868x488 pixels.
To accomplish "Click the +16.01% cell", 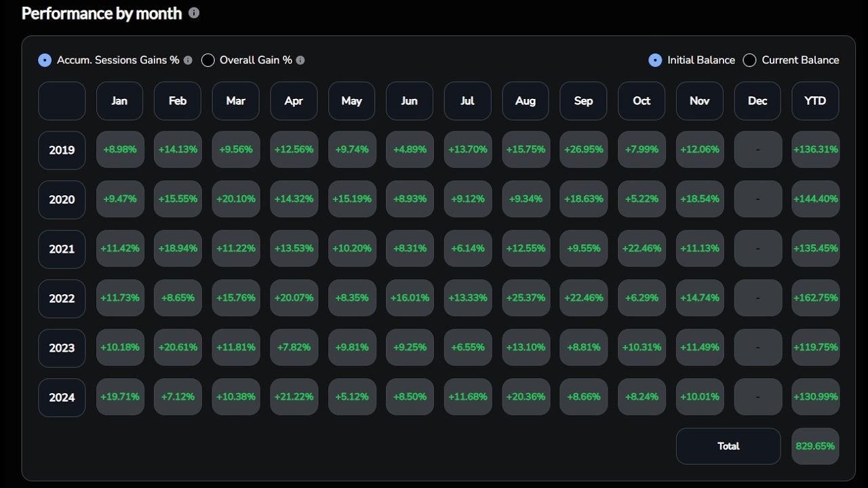I will (x=410, y=298).
